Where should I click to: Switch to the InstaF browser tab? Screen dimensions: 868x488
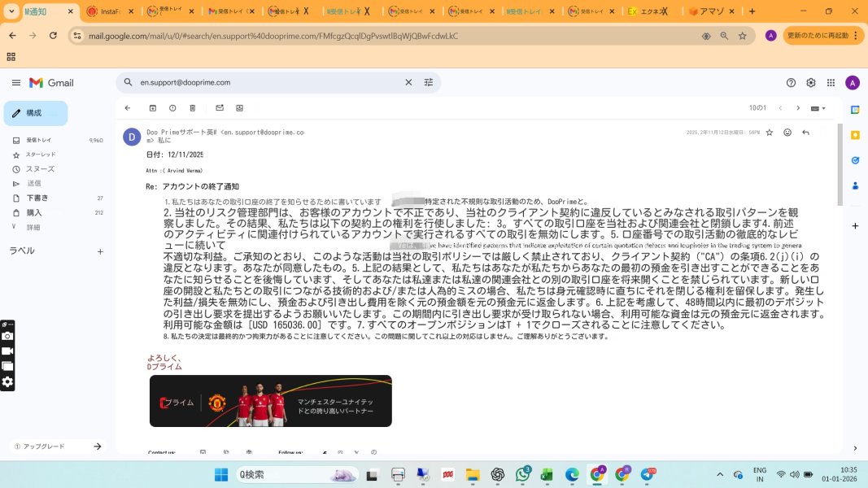click(111, 11)
